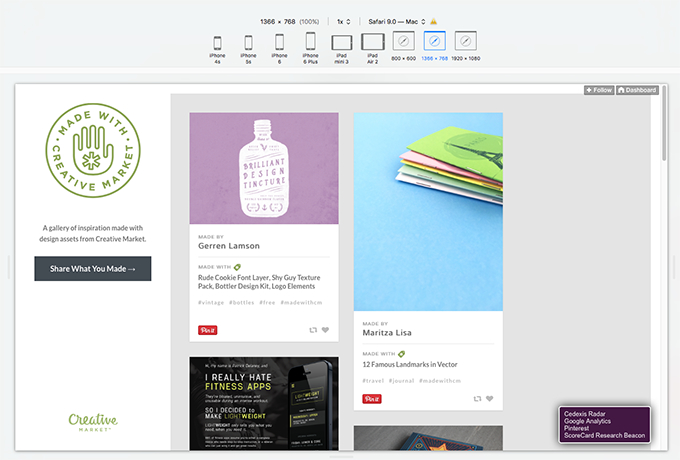Click #madewithcm tag on Gerren Lamson card
The width and height of the screenshot is (680, 460).
(301, 302)
